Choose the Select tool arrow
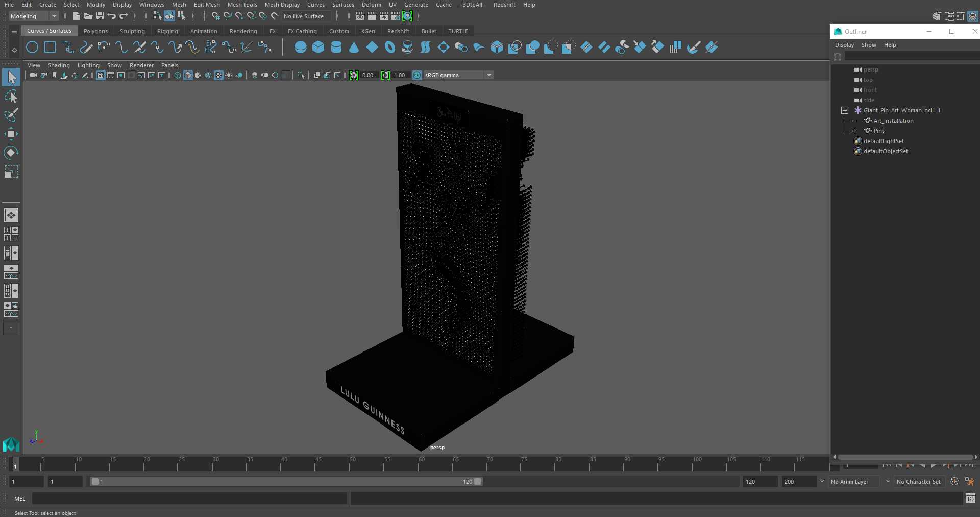The height and width of the screenshot is (517, 980). click(11, 78)
